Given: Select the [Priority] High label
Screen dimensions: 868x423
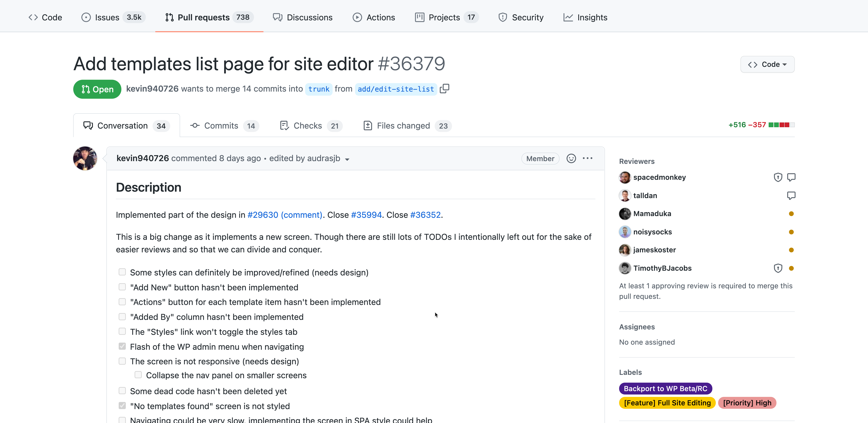Looking at the screenshot, I should (747, 403).
